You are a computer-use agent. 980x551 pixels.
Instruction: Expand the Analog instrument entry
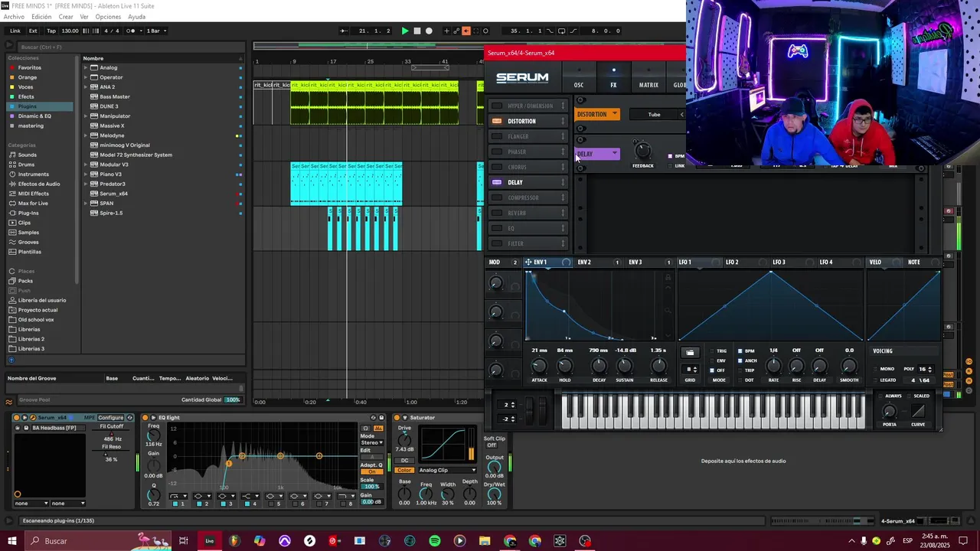point(86,67)
